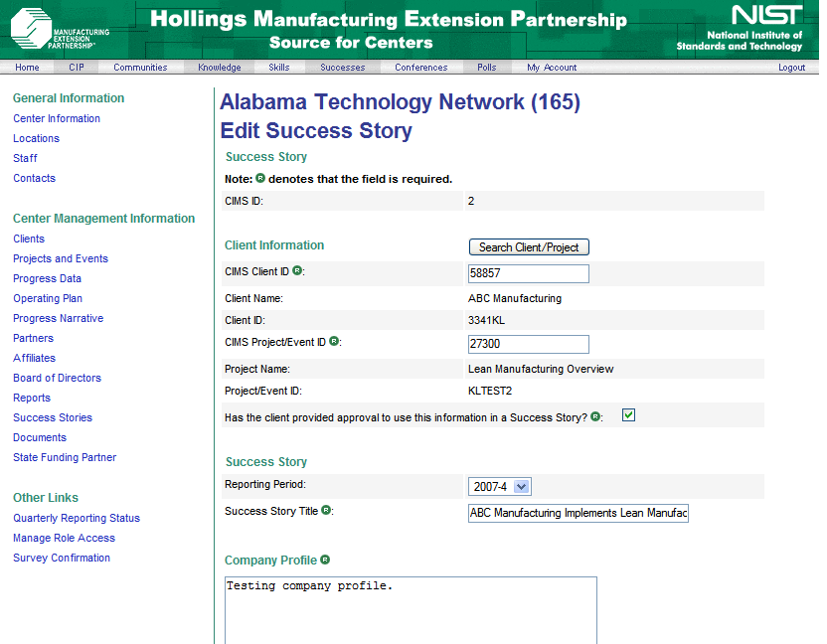
Task: Navigate to Quarterly Reporting Status
Action: coord(77,518)
